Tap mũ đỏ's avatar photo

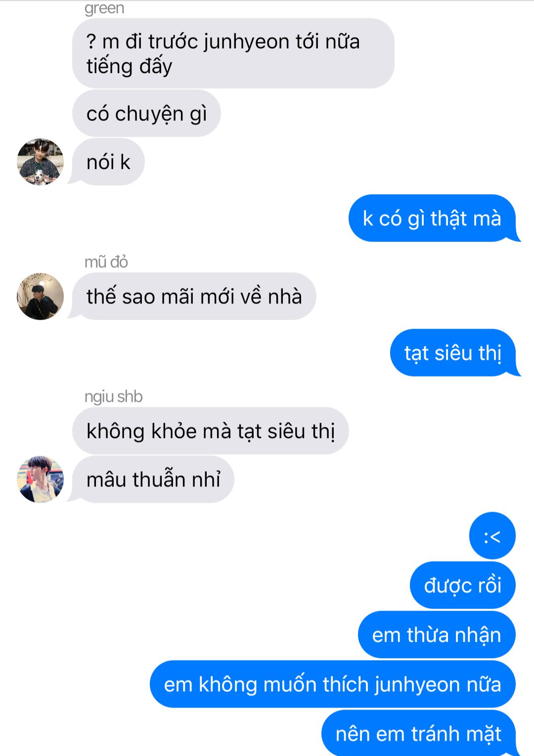41,296
